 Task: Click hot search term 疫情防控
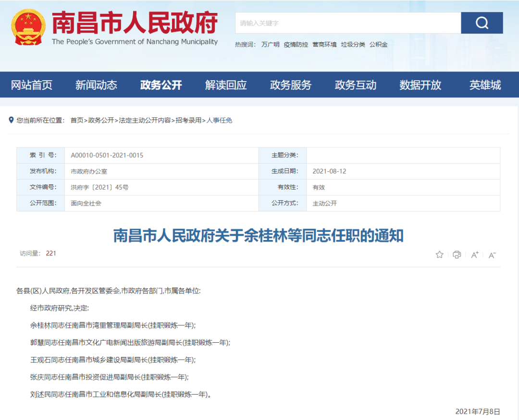click(296, 44)
